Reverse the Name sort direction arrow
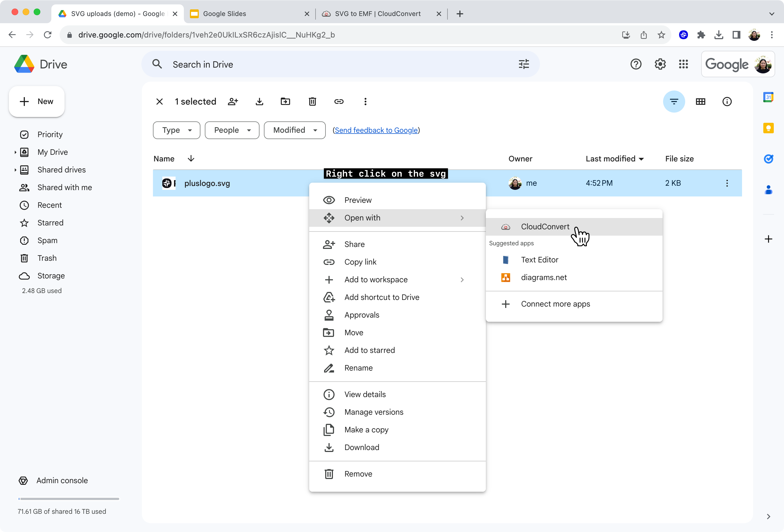This screenshot has height=532, width=784. click(x=191, y=158)
